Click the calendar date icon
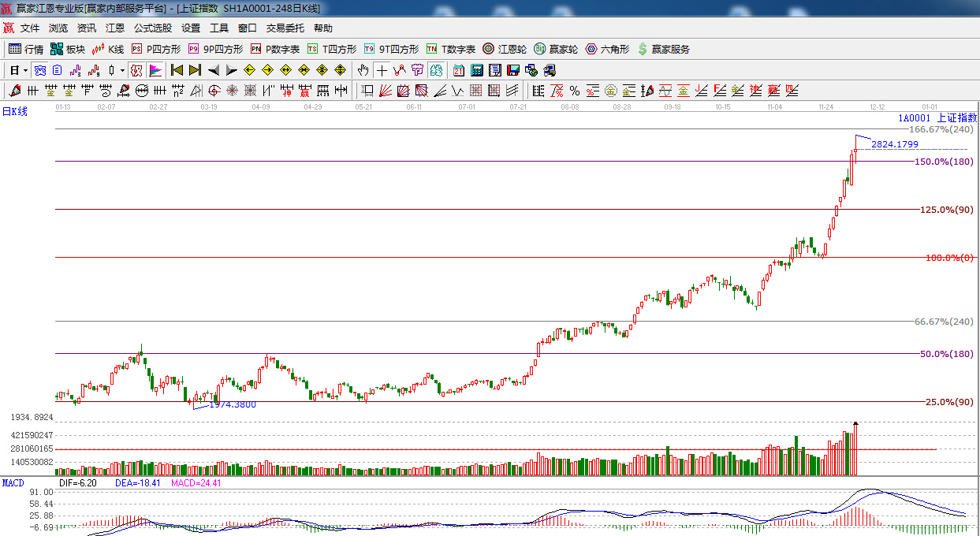This screenshot has width=980, height=536. 458,70
